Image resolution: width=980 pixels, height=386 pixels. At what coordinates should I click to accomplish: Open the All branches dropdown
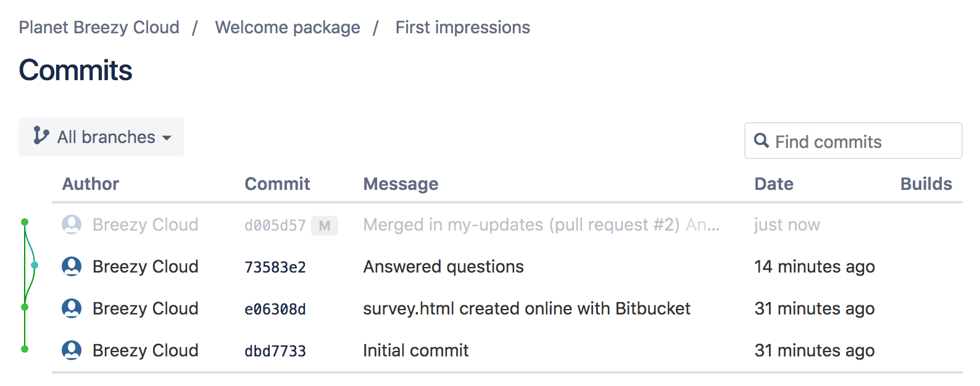[101, 136]
